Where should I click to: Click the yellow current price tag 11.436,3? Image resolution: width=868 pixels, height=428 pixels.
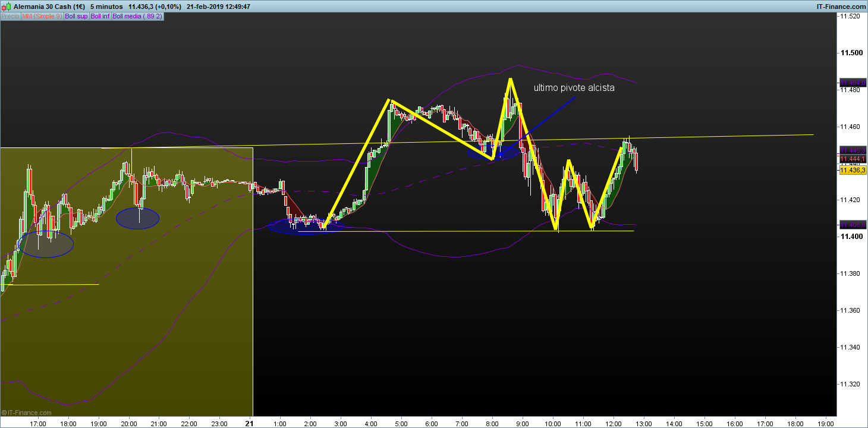click(853, 171)
